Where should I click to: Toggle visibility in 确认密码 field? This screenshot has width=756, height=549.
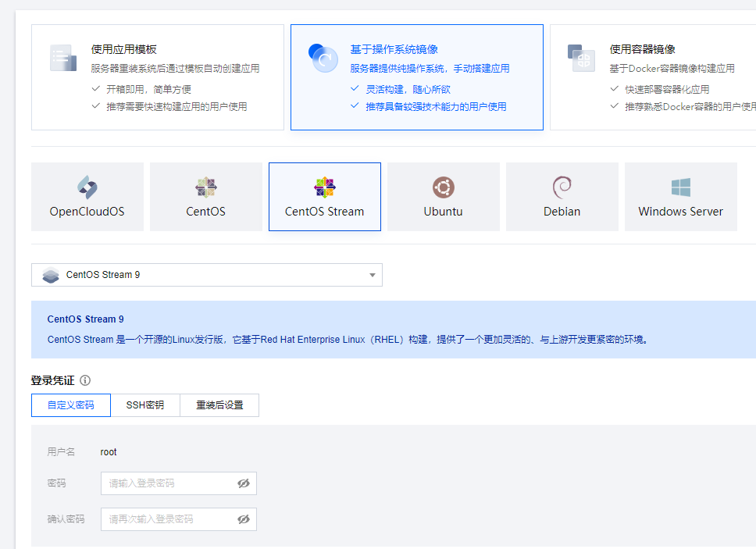tap(244, 519)
